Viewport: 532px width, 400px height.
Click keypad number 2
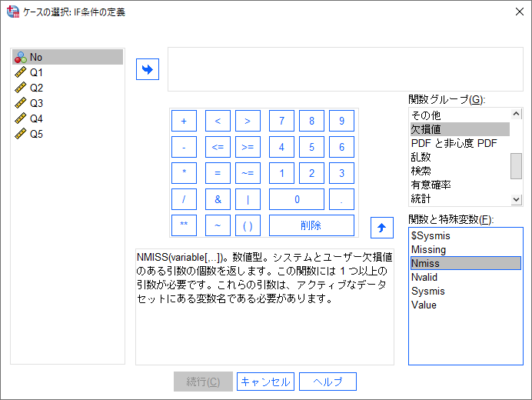[311, 173]
